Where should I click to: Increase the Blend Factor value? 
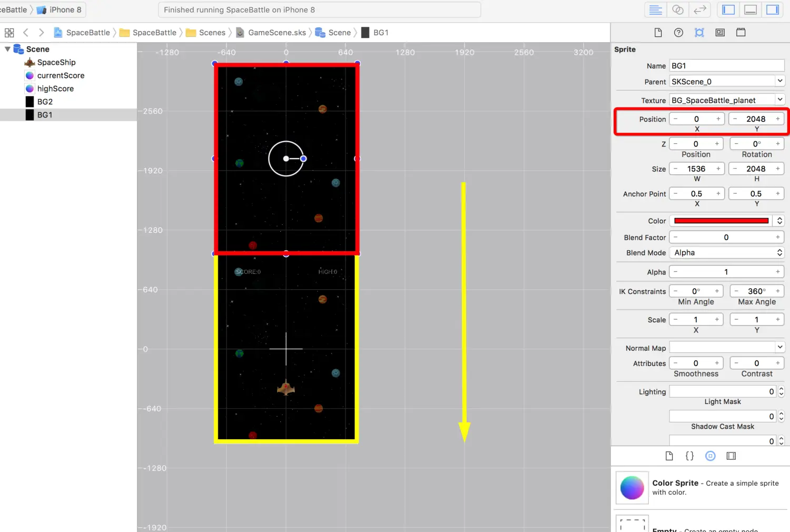click(x=778, y=238)
